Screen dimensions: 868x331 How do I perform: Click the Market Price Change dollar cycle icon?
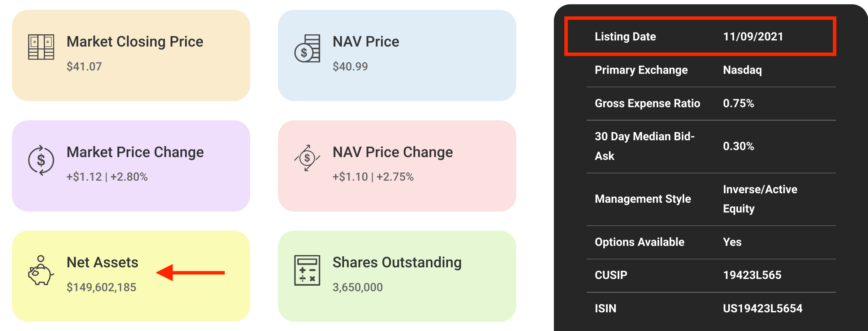41,160
